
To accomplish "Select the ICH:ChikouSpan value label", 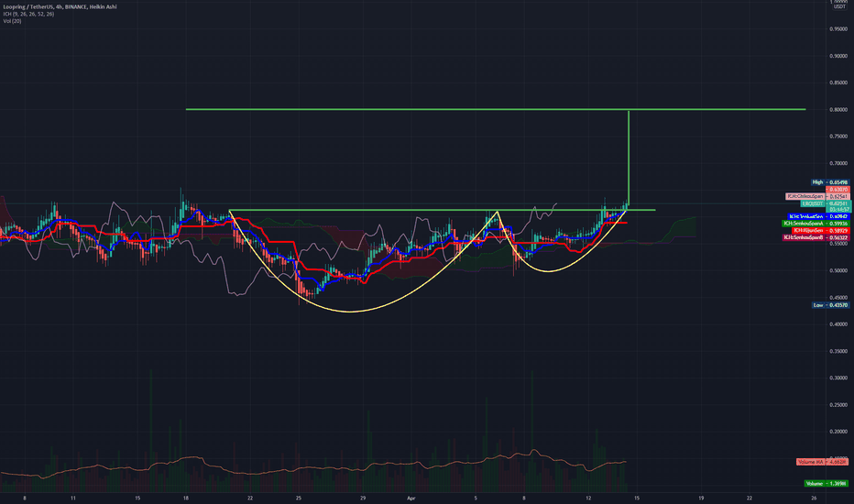I will click(817, 196).
